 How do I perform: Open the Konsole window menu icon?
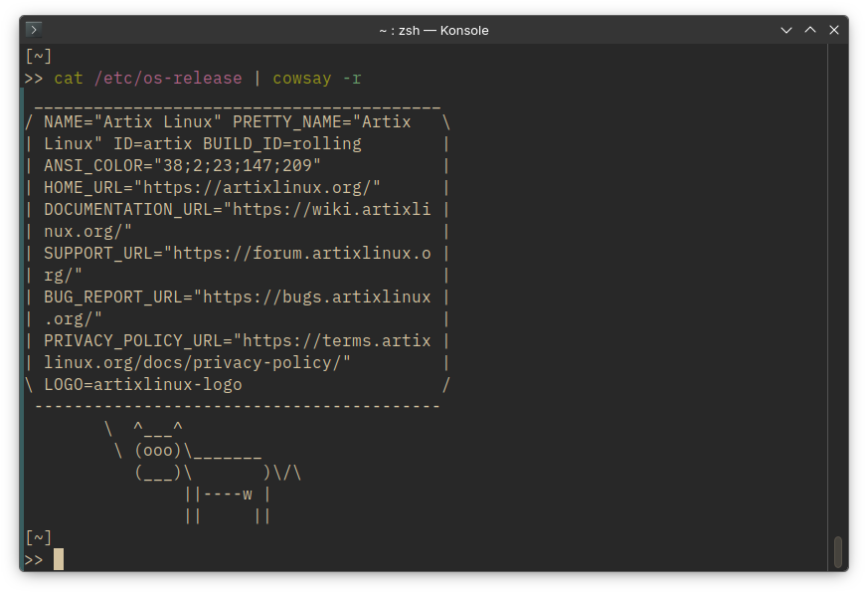click(34, 30)
